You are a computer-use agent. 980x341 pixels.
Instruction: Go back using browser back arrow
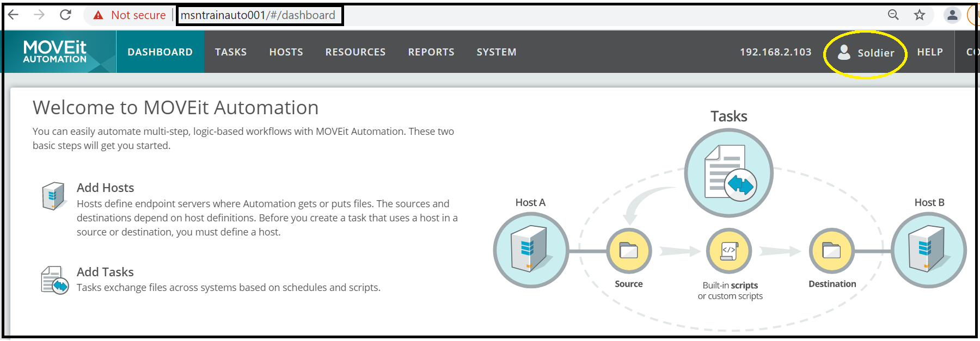click(14, 15)
